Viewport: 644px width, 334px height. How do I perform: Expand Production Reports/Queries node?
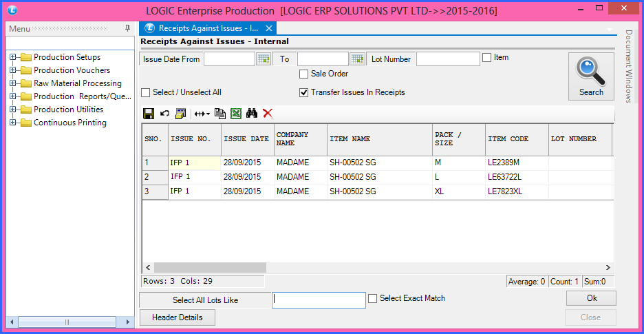click(13, 96)
